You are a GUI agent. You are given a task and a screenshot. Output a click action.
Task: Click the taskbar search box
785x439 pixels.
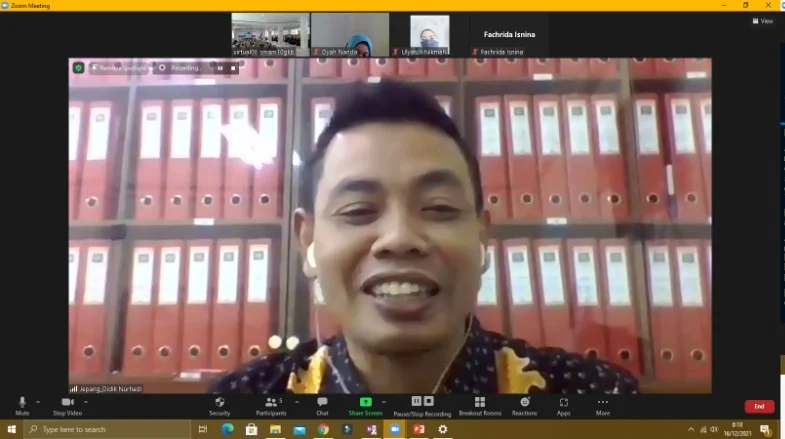(107, 429)
